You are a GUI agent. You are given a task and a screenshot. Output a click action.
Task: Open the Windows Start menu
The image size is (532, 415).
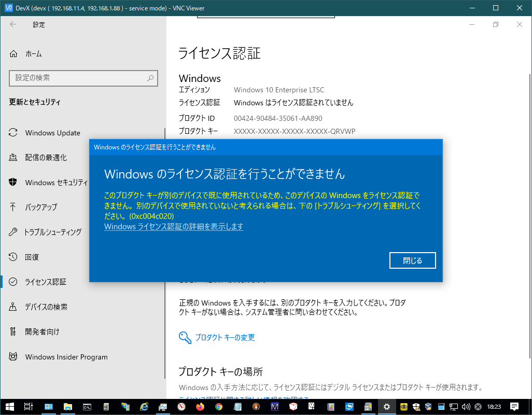click(x=9, y=407)
